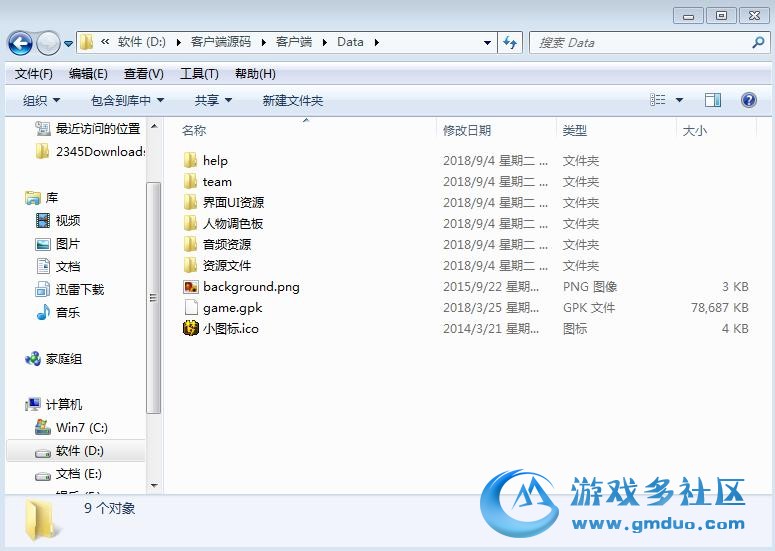Focus the Data search box
The width and height of the screenshot is (775, 551).
click(x=649, y=42)
